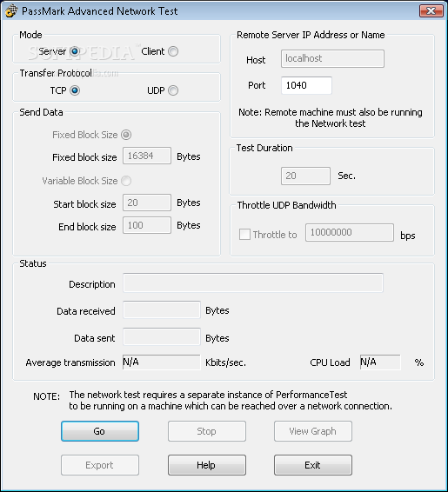This screenshot has width=448, height=492.
Task: Click the Start block size field
Action: (147, 203)
